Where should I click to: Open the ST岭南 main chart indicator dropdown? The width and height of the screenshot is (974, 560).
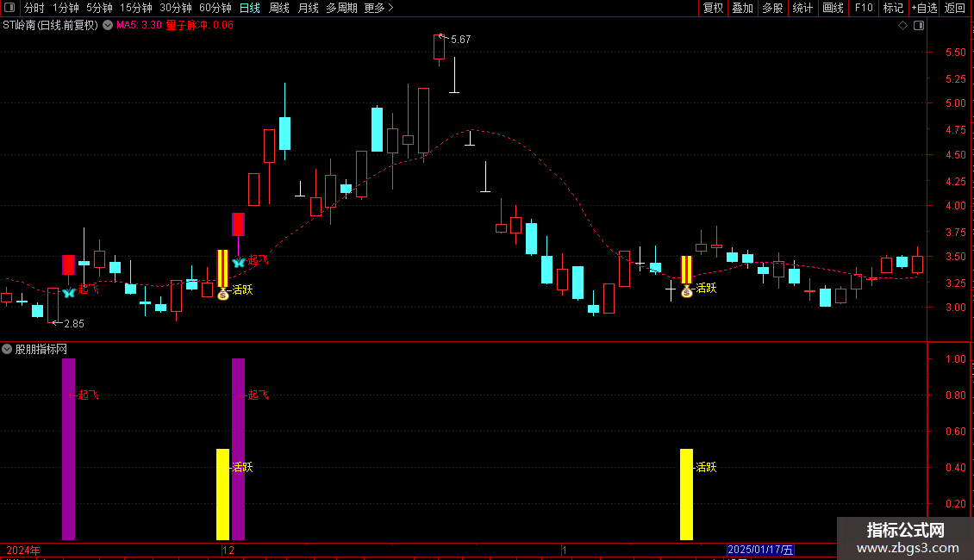click(x=108, y=26)
